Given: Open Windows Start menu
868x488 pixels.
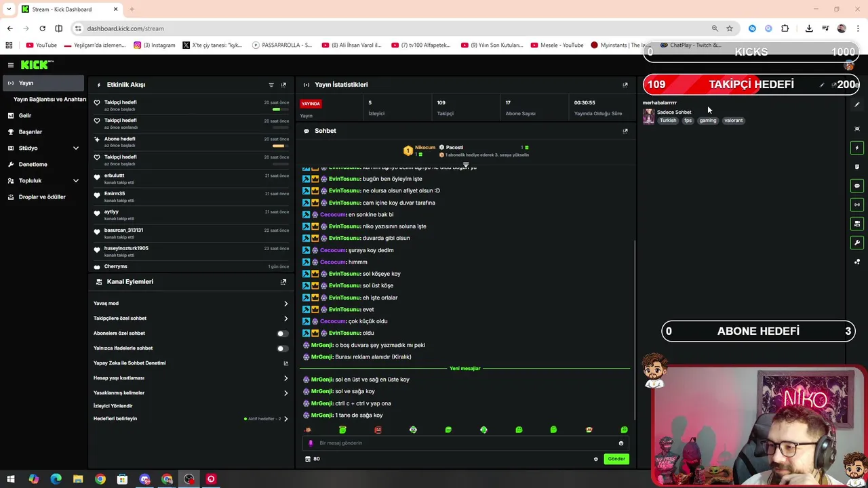Looking at the screenshot, I should [11, 479].
